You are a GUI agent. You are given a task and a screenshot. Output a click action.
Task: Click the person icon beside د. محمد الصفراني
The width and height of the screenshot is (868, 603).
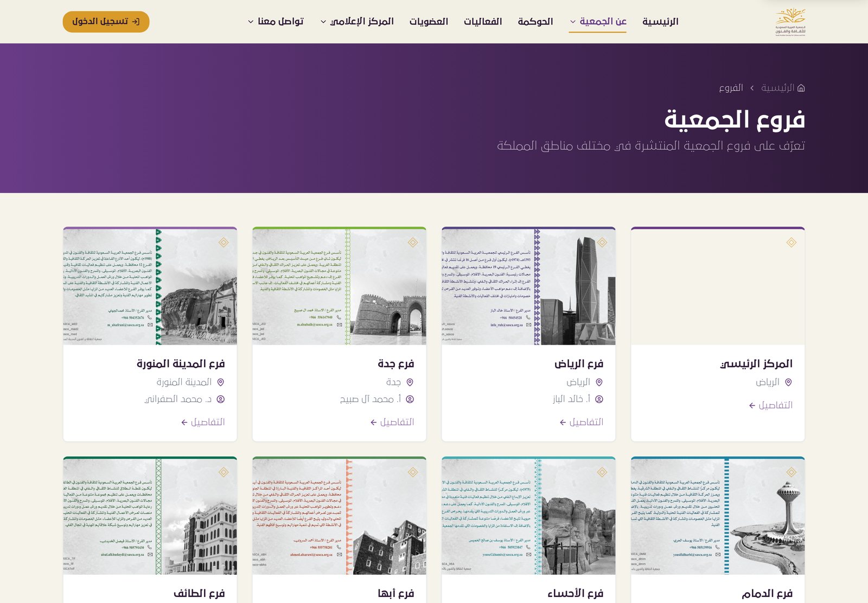pyautogui.click(x=220, y=399)
